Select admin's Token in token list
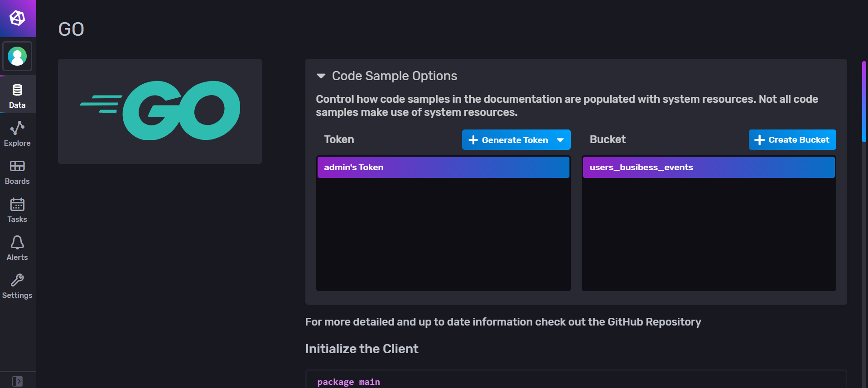The width and height of the screenshot is (868, 388). coord(443,168)
